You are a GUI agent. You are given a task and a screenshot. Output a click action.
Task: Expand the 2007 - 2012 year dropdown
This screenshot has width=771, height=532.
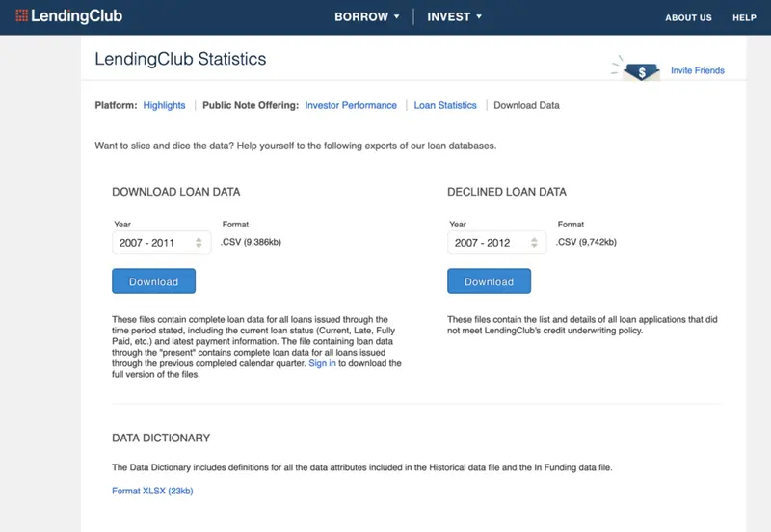point(497,243)
